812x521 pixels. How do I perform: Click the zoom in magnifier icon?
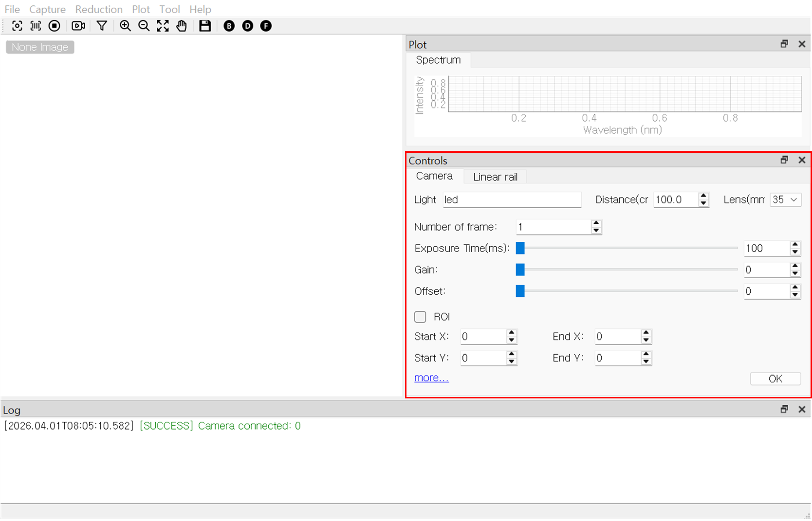tap(125, 26)
